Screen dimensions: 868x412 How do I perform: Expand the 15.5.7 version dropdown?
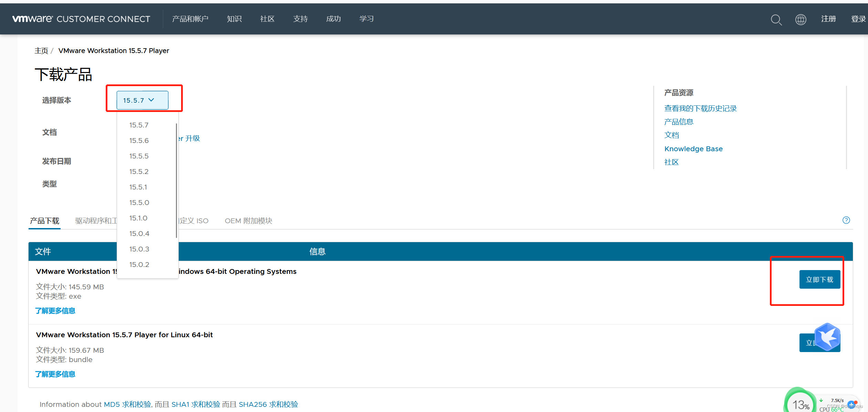(142, 100)
